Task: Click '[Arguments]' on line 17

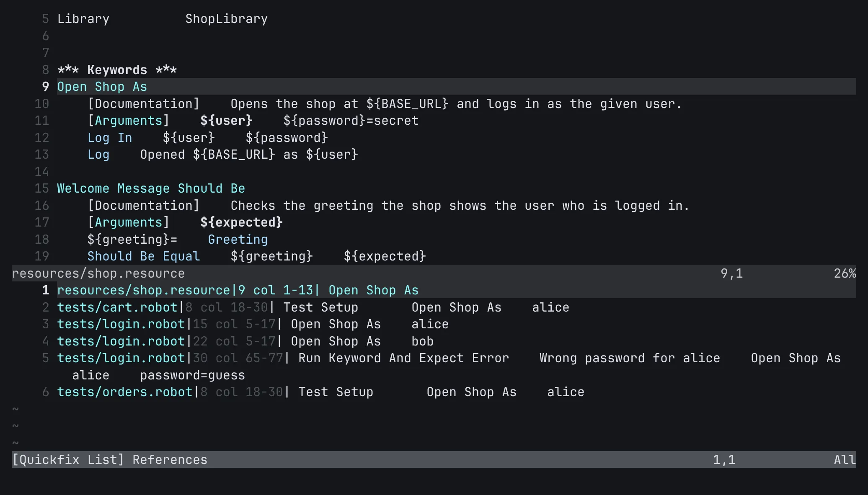Action: (128, 222)
